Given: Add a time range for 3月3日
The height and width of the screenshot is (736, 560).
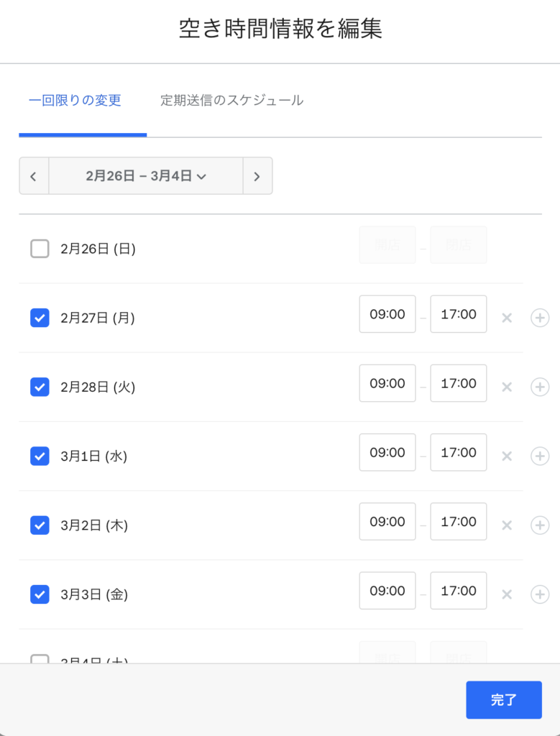Looking at the screenshot, I should (x=539, y=594).
